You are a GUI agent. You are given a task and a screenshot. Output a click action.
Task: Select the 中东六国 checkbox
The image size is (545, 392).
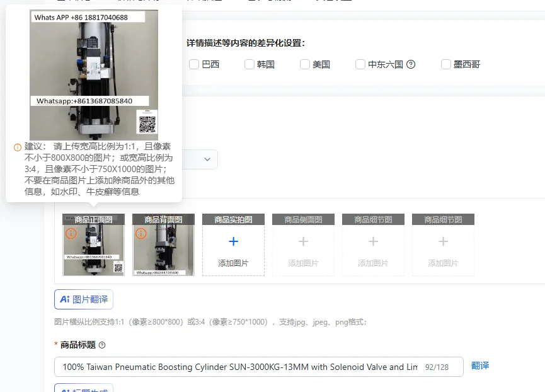pyautogui.click(x=360, y=64)
